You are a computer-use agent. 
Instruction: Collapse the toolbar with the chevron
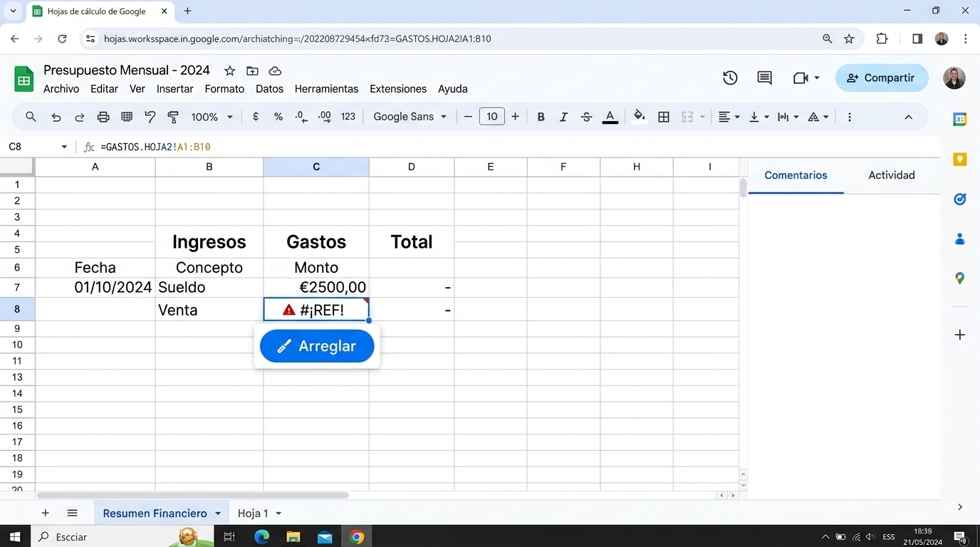(908, 117)
